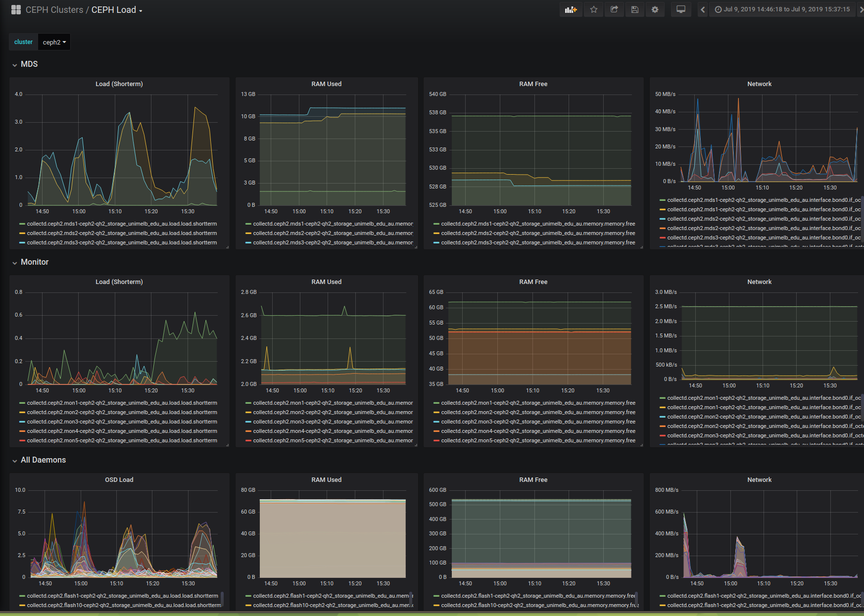Open MDS Load (Shortterm) panel title menu

coord(119,84)
